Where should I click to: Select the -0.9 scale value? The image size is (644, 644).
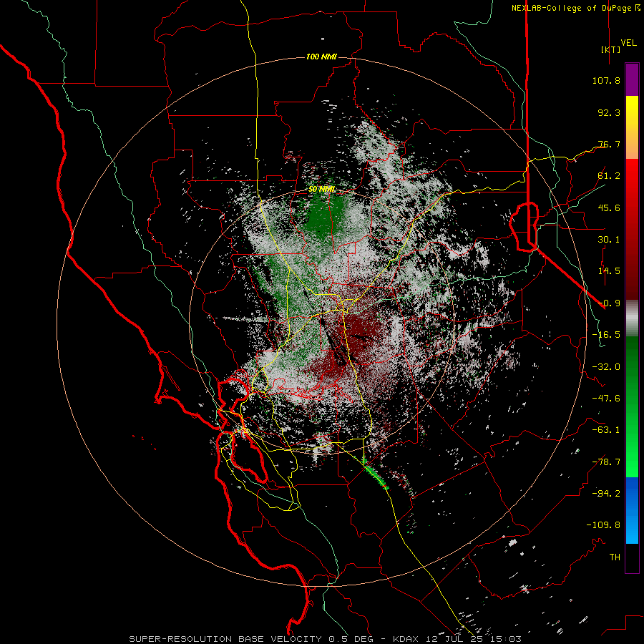[x=609, y=303]
